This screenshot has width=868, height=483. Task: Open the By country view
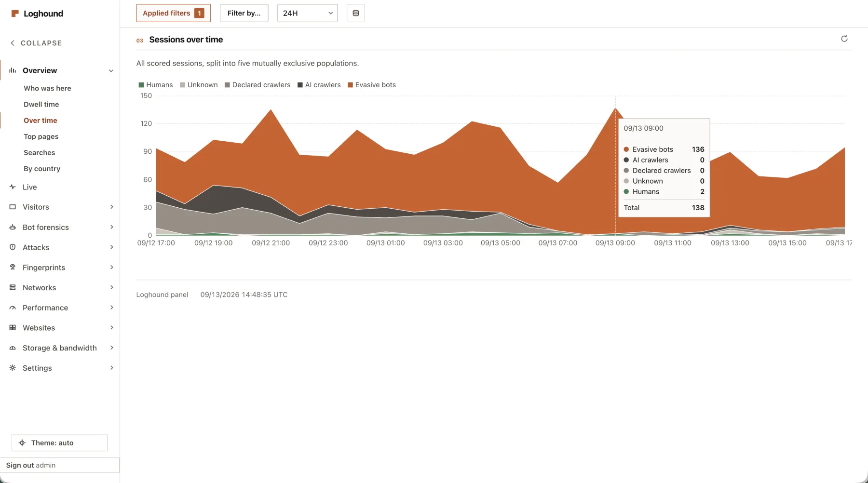pos(42,169)
